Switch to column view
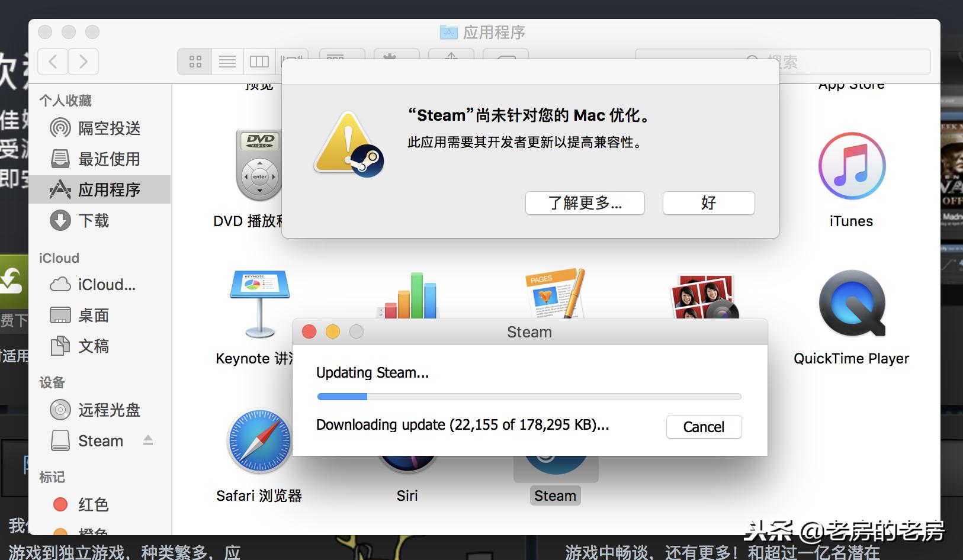Viewport: 963px width, 560px height. [x=259, y=61]
